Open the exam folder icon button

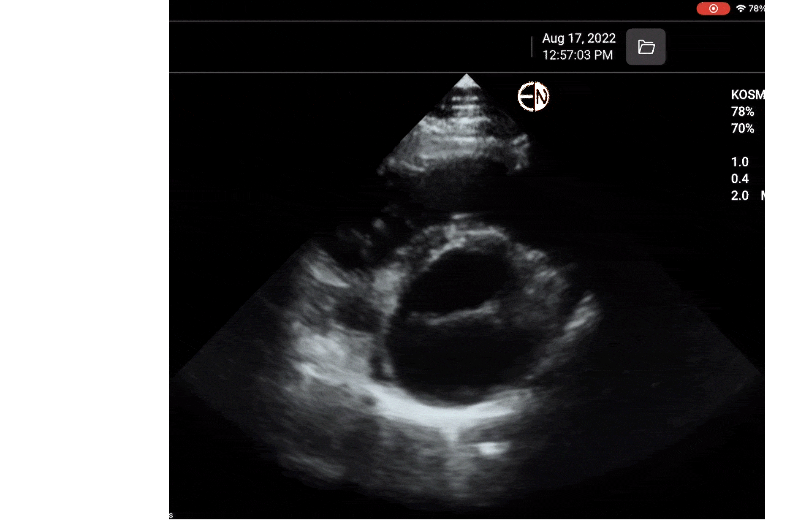point(646,47)
